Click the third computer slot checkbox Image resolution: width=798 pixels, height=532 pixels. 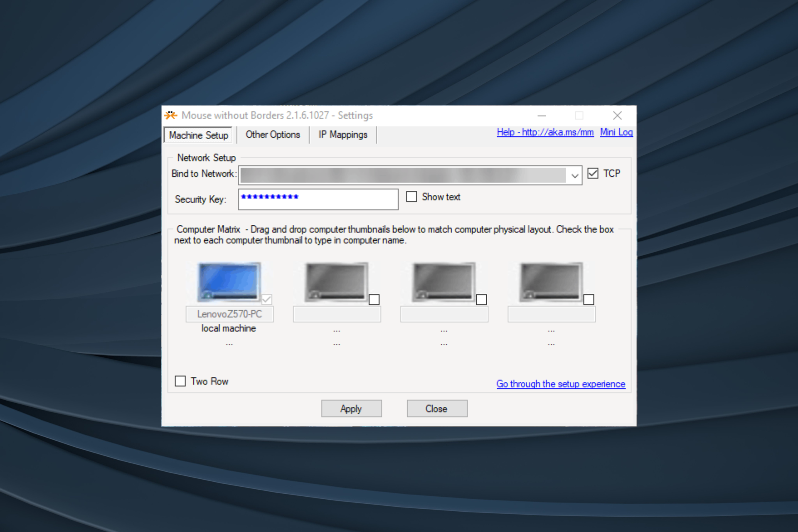482,299
